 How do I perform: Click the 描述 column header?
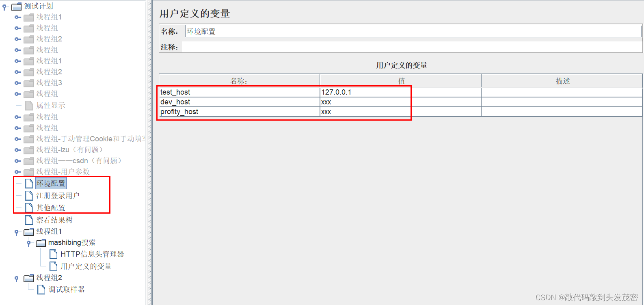tap(562, 81)
